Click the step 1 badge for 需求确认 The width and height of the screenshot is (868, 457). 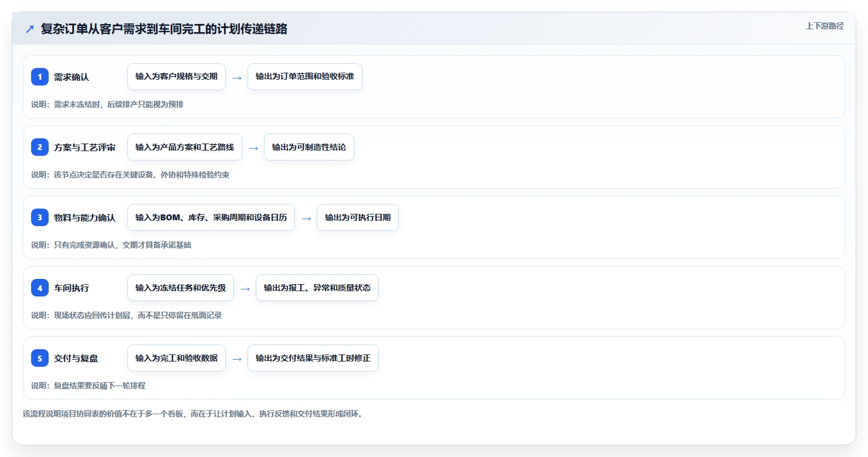coord(40,77)
